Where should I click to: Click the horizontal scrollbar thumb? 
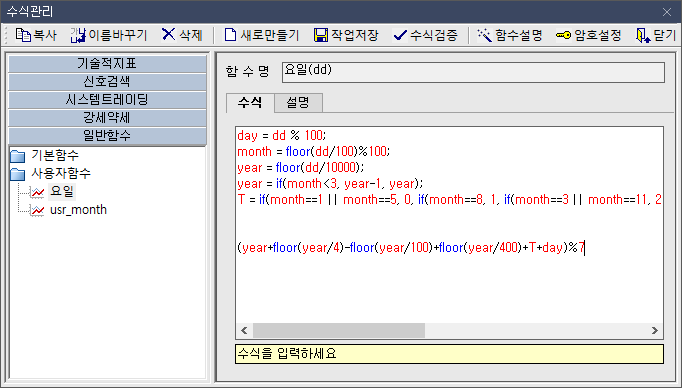point(339,331)
